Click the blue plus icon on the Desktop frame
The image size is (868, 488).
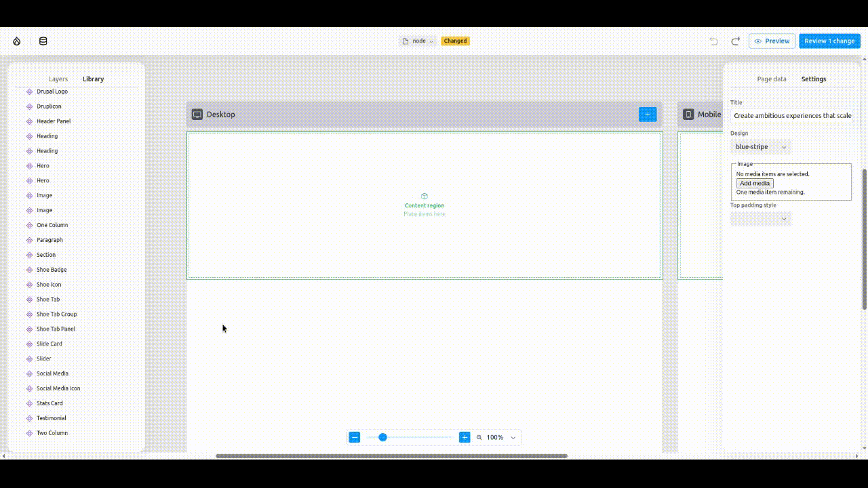click(647, 114)
